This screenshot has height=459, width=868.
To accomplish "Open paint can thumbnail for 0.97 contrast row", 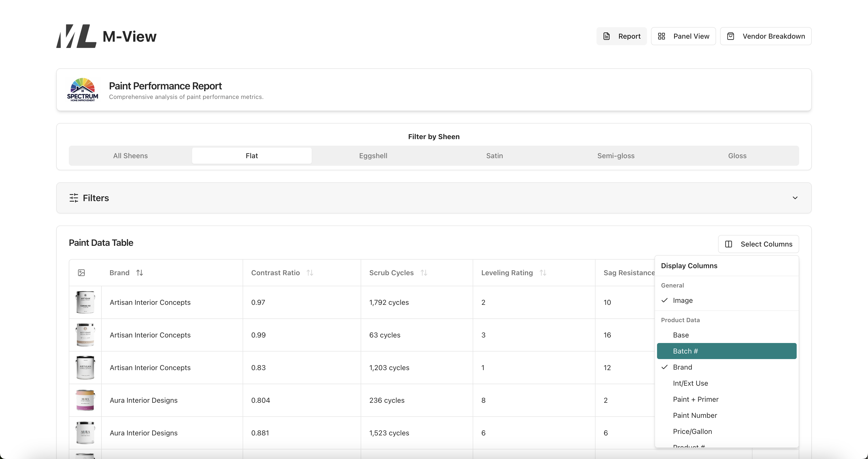I will [85, 302].
